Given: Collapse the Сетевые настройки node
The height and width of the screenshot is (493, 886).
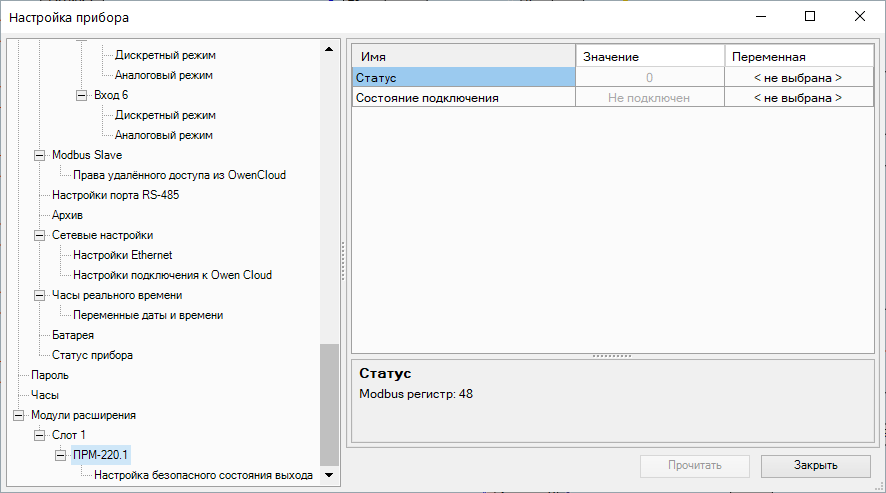Looking at the screenshot, I should click(x=40, y=235).
